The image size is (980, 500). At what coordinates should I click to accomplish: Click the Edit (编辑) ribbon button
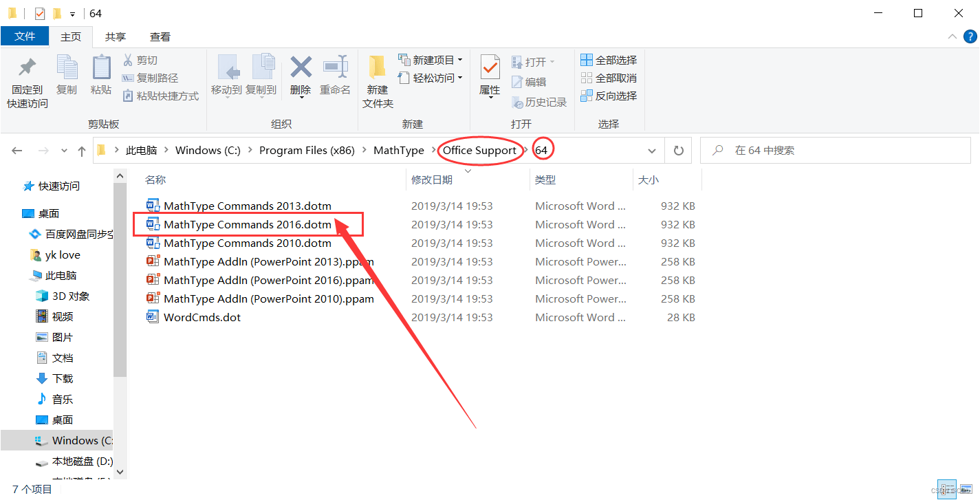coord(529,82)
